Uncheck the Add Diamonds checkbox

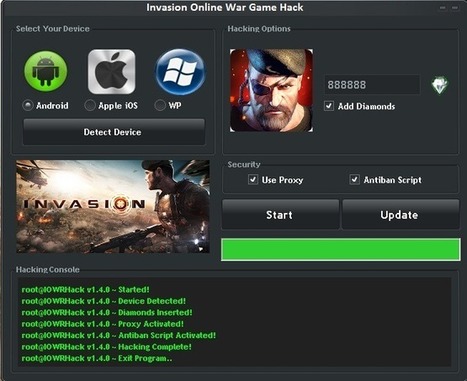[x=329, y=106]
